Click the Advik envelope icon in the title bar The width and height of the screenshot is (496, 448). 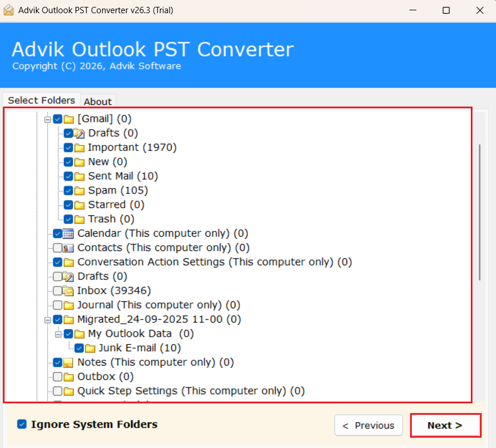click(x=9, y=10)
